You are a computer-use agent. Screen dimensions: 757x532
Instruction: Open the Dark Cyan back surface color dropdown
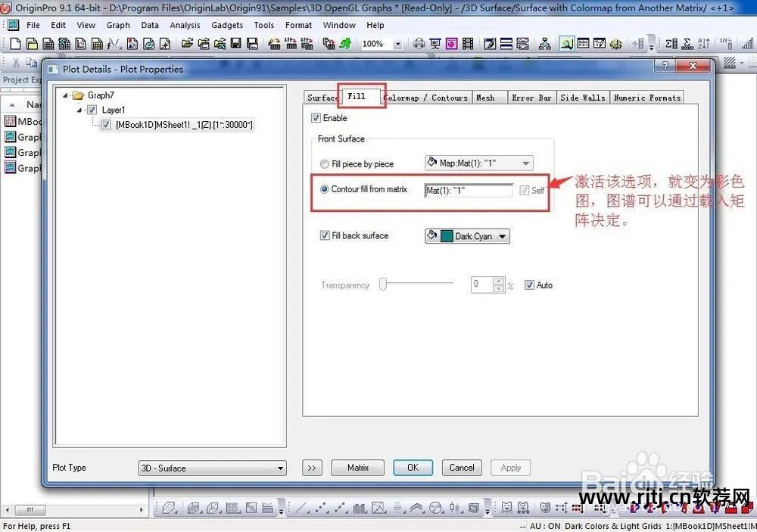pos(467,236)
